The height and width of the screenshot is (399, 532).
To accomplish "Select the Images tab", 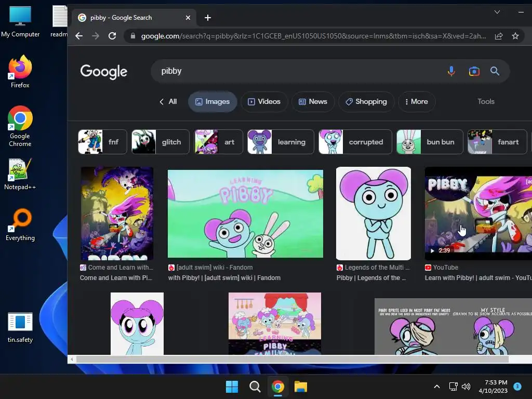I will tap(212, 101).
